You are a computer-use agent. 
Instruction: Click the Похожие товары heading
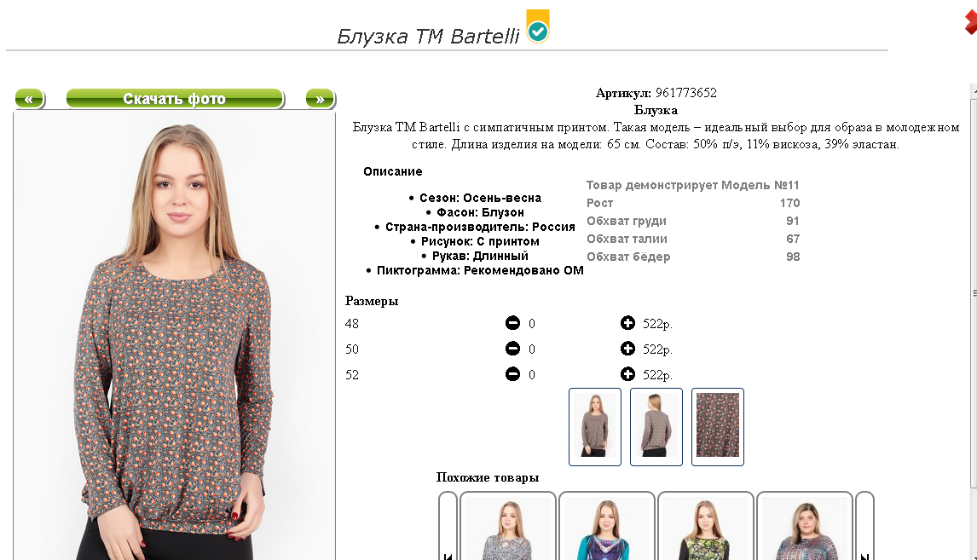488,478
